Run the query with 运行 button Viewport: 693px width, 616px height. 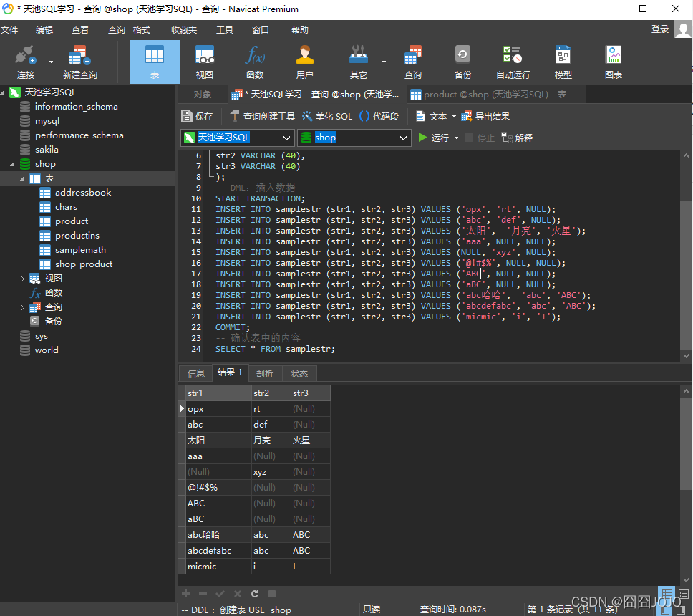pyautogui.click(x=434, y=138)
